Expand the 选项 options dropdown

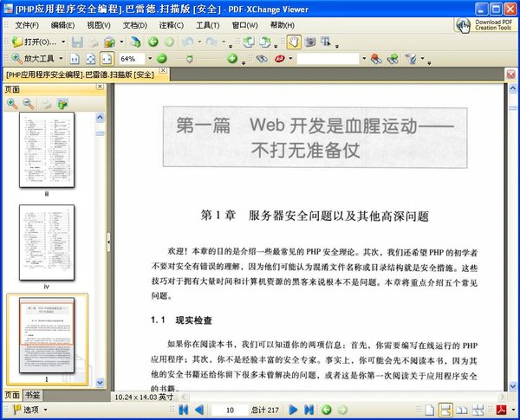[x=45, y=410]
